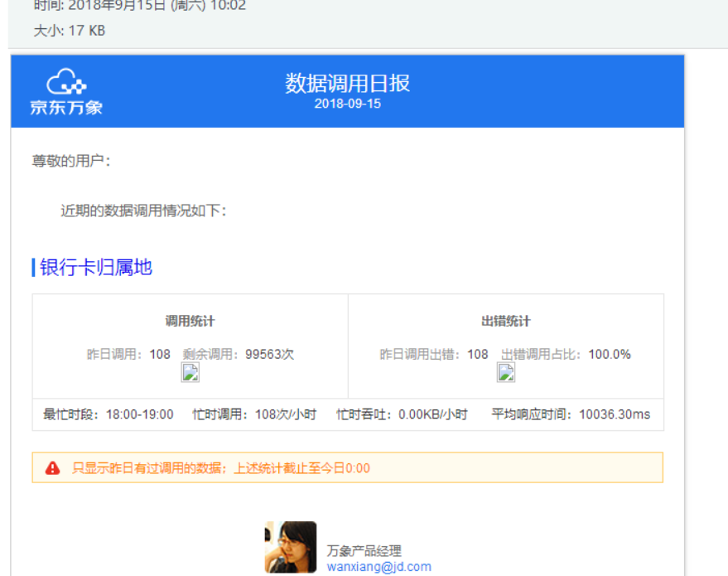Click the product manager avatar photo
The image size is (728, 576).
tap(291, 547)
